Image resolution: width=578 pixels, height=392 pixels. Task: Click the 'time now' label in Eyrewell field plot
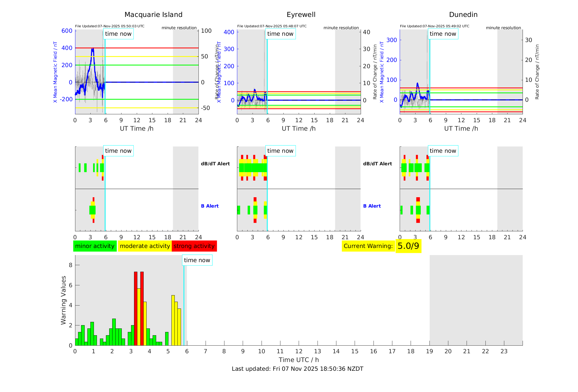coord(280,34)
